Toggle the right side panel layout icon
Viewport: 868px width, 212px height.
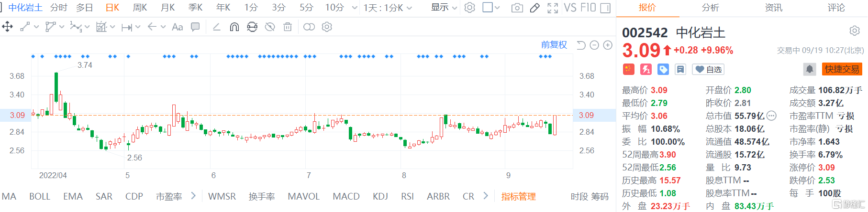(605, 8)
